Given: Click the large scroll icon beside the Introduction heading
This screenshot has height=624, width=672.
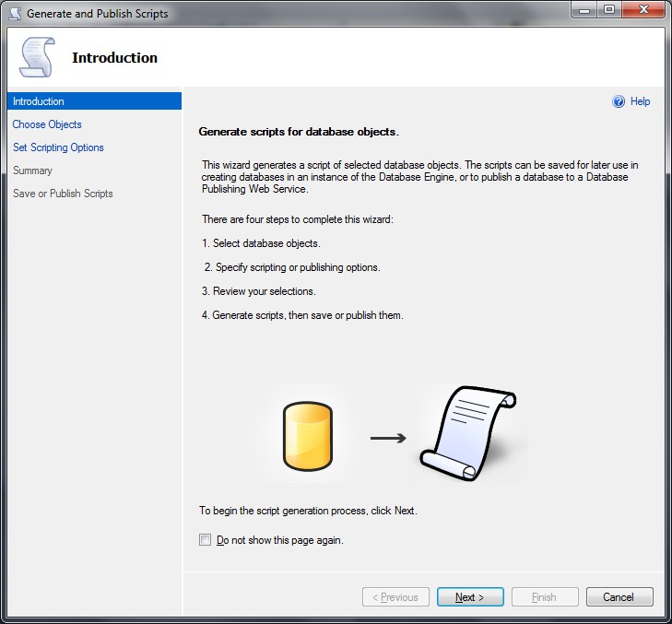Looking at the screenshot, I should 37,57.
